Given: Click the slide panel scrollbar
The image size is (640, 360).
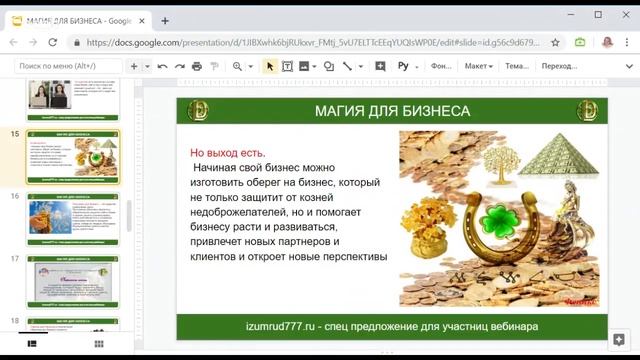Looking at the screenshot, I should coord(129,216).
